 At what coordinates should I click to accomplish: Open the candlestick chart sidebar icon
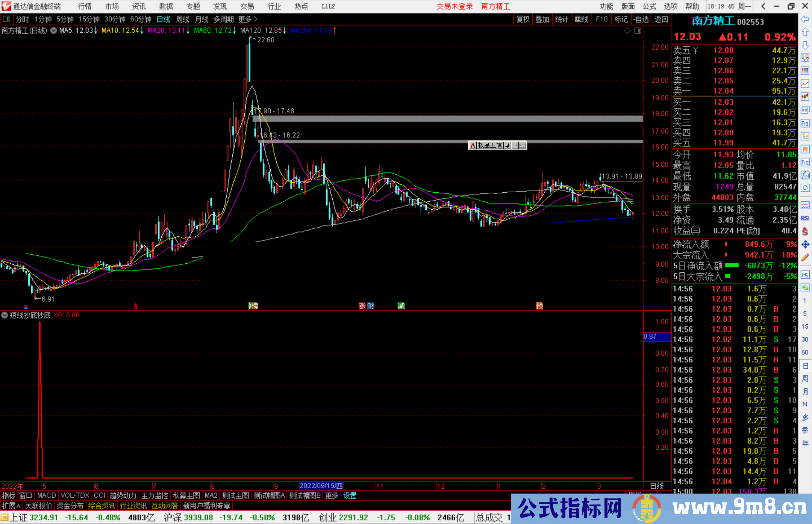point(805,97)
